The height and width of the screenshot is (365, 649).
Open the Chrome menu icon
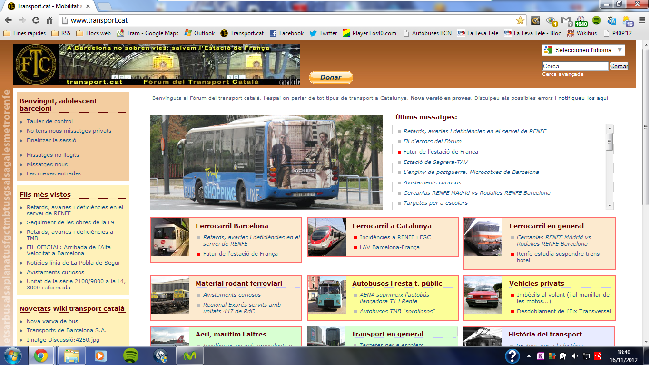pyautogui.click(x=642, y=20)
